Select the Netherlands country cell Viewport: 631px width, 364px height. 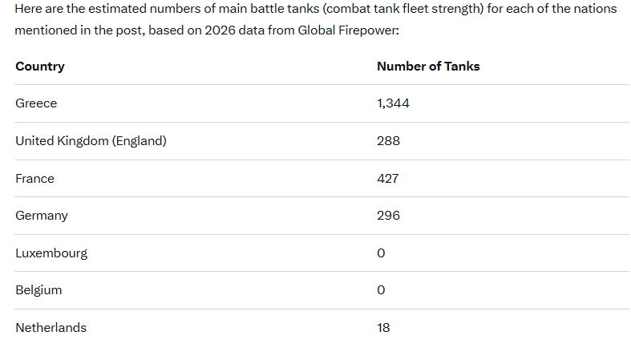click(51, 328)
